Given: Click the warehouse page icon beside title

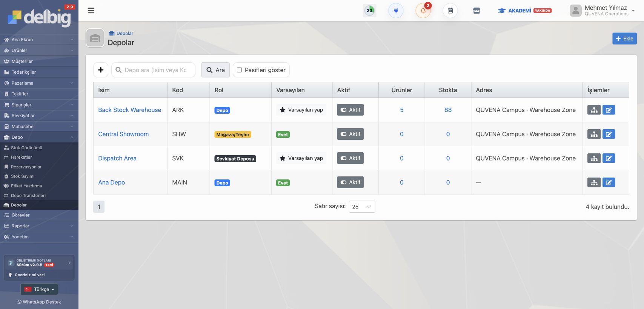Looking at the screenshot, I should [x=95, y=38].
